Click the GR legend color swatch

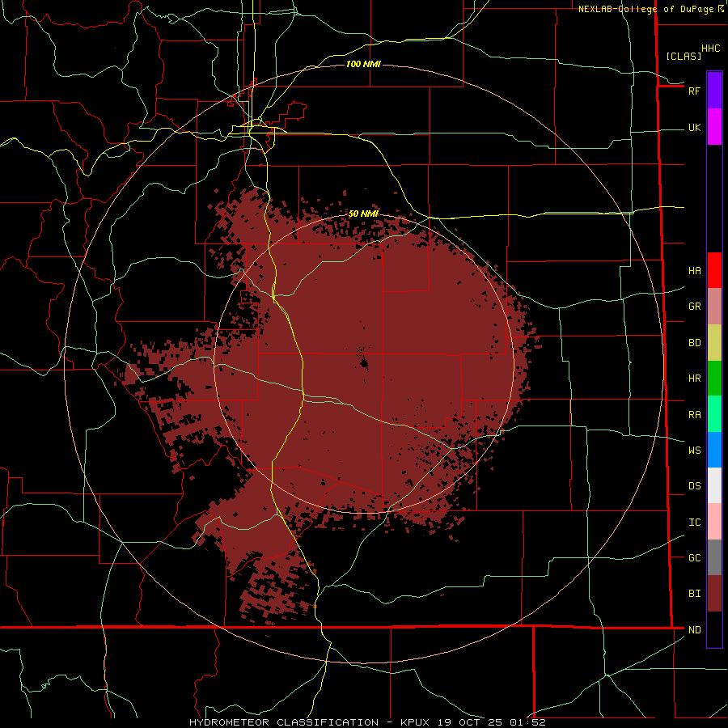[x=714, y=307]
